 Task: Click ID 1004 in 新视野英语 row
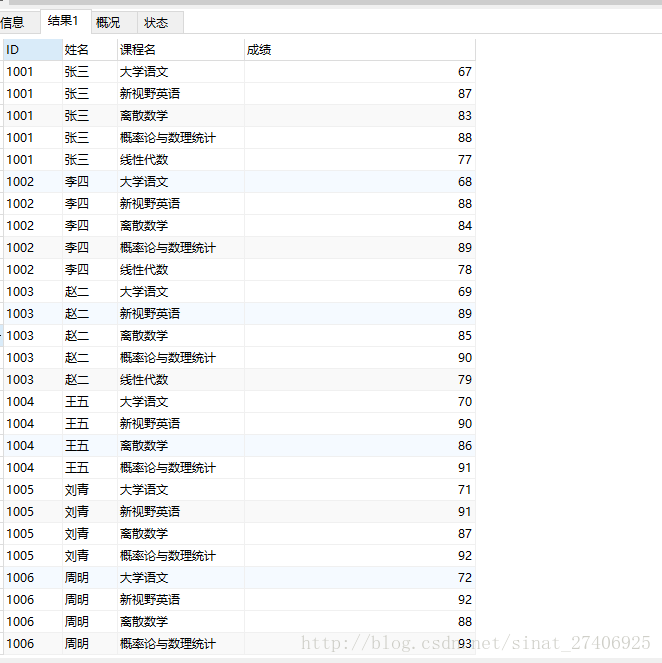pos(33,424)
